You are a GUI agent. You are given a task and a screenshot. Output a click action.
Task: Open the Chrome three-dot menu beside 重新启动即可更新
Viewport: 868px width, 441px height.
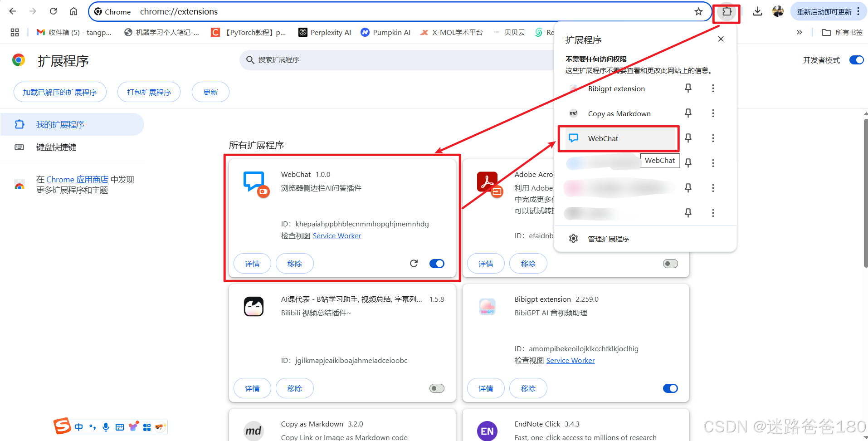pos(858,12)
